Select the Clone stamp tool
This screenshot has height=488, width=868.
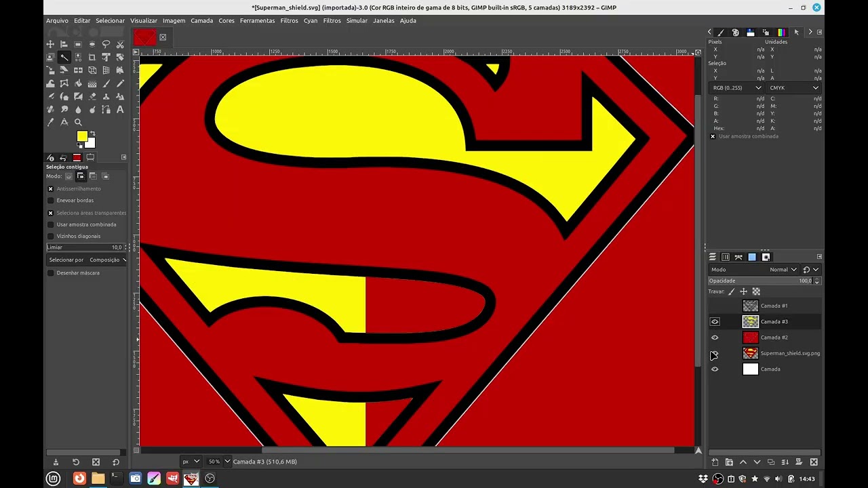[x=106, y=96]
